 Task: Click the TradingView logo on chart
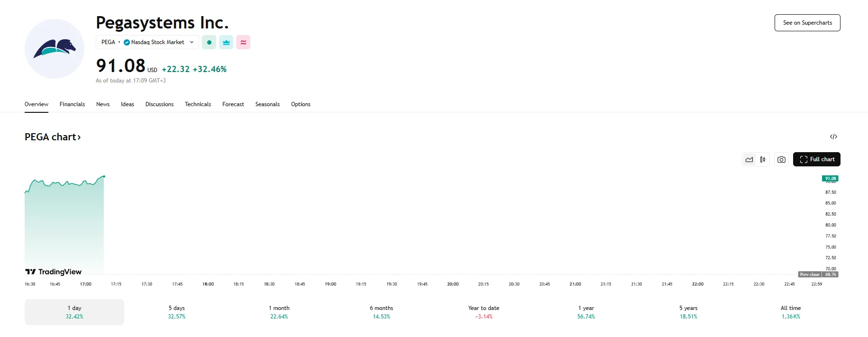[54, 272]
